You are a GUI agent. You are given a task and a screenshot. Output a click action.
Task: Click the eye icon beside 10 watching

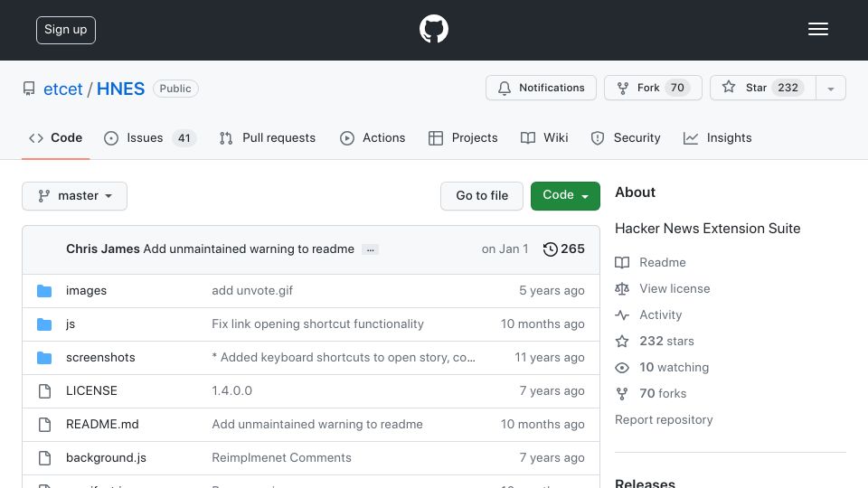622,368
